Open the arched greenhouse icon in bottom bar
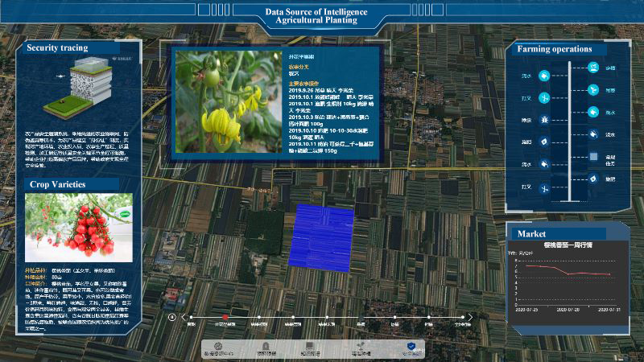 click(266, 347)
